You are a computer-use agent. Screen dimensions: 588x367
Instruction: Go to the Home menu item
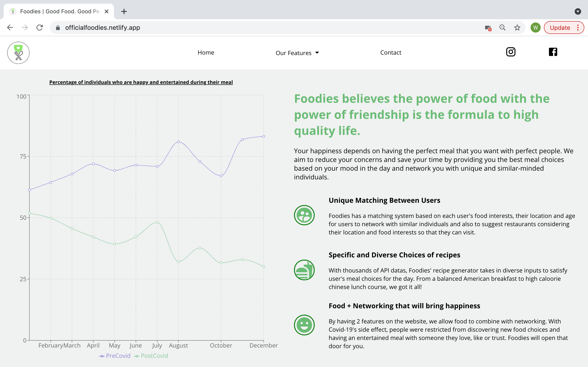tap(206, 53)
